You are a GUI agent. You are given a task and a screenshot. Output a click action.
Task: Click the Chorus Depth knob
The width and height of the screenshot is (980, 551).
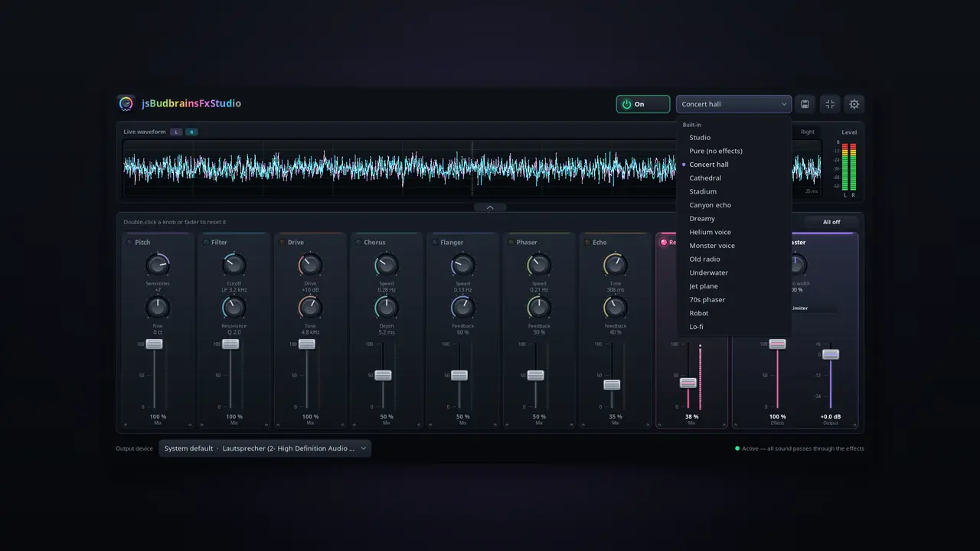pyautogui.click(x=387, y=308)
